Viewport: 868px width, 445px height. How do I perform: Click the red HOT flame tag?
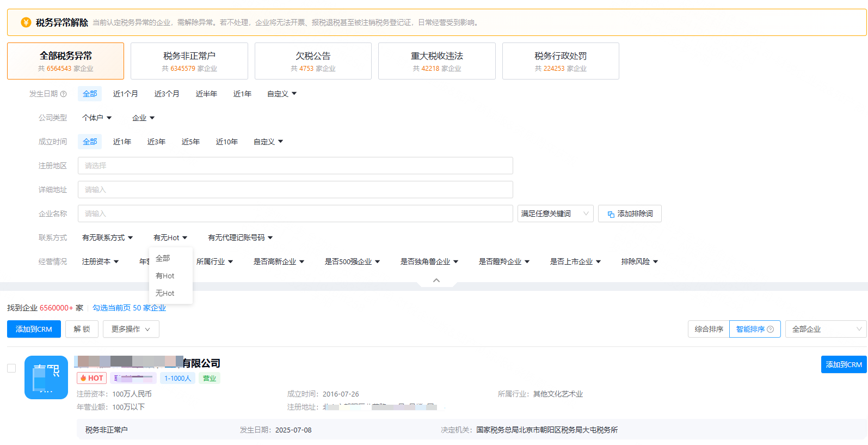click(91, 378)
